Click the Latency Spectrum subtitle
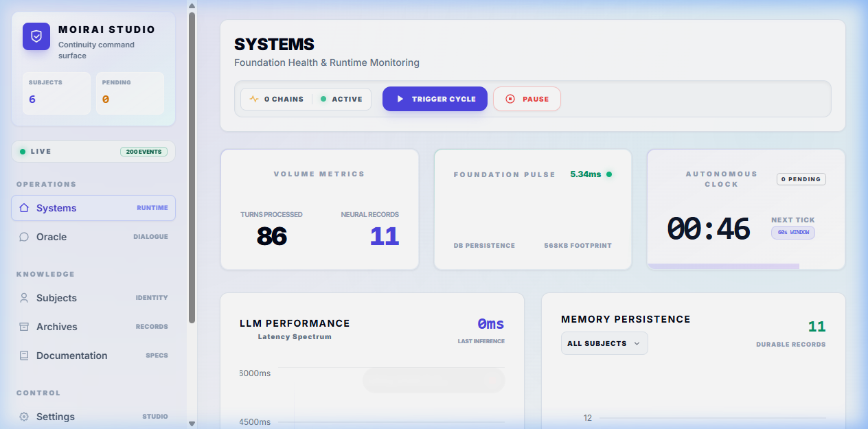The height and width of the screenshot is (429, 868). tap(295, 337)
